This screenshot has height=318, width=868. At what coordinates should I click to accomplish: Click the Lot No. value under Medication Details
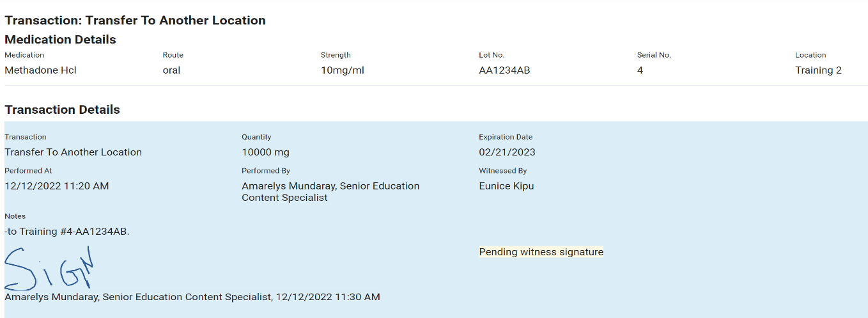pyautogui.click(x=504, y=70)
